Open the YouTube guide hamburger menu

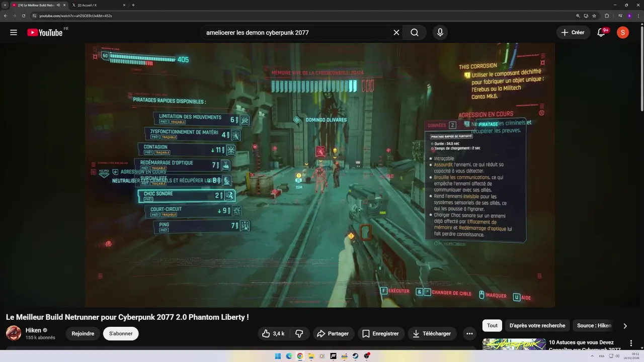pos(14,33)
